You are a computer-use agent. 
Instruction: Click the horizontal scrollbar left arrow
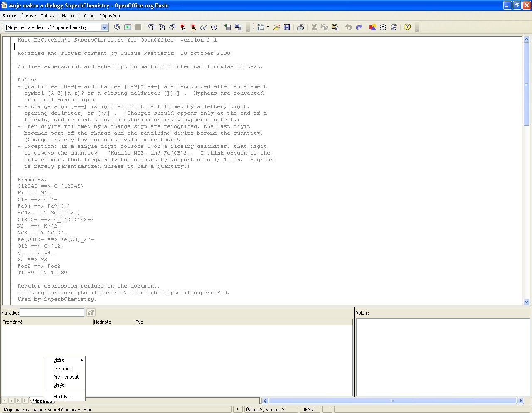tap(265, 401)
